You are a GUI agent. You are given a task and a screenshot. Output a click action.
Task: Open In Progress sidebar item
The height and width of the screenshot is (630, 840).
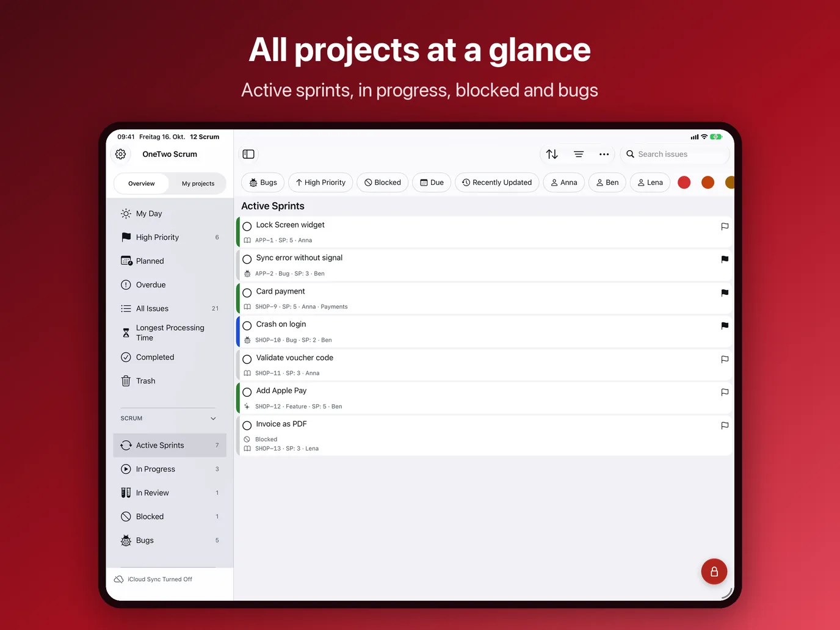170,469
